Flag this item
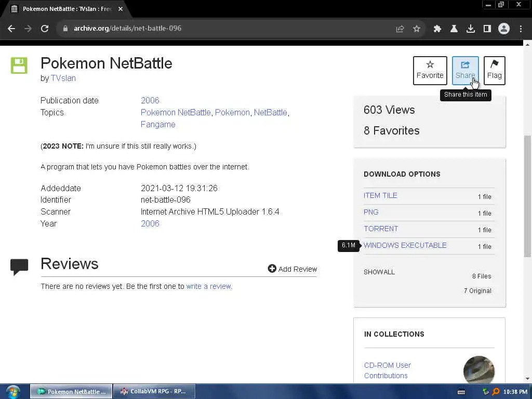The width and height of the screenshot is (532, 399). point(495,71)
